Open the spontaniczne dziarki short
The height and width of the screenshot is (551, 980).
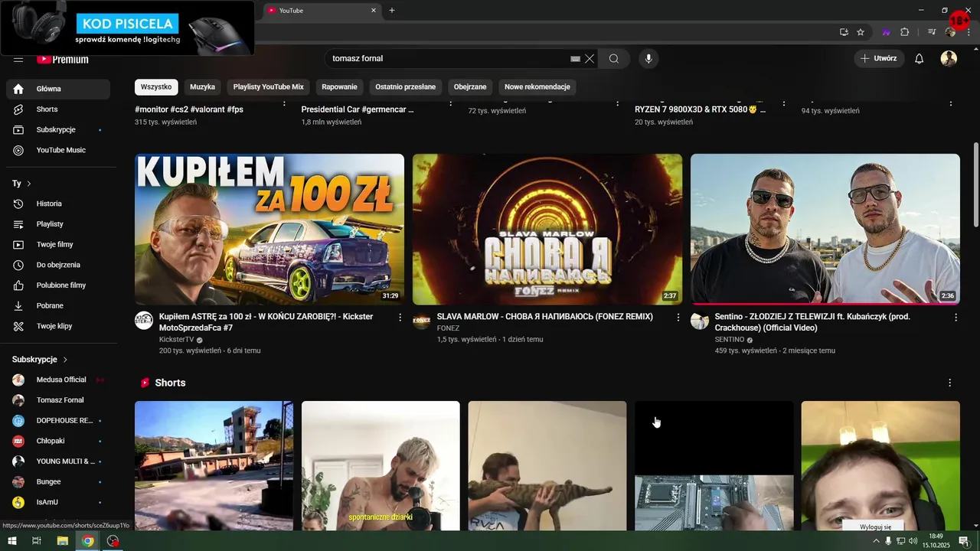click(381, 465)
